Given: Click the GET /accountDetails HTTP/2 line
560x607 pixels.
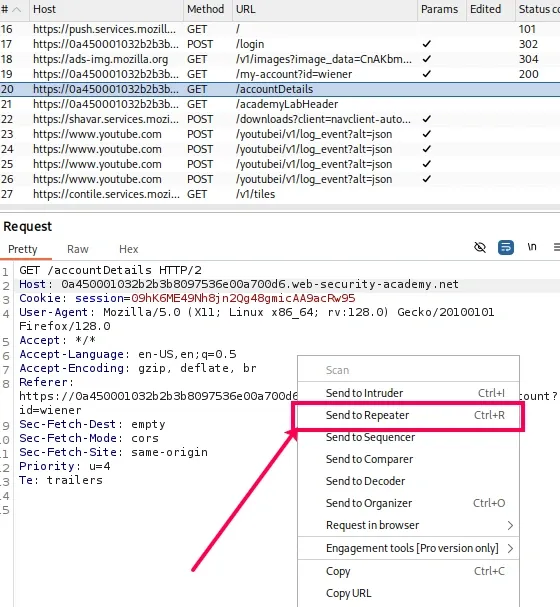Looking at the screenshot, I should (110, 270).
